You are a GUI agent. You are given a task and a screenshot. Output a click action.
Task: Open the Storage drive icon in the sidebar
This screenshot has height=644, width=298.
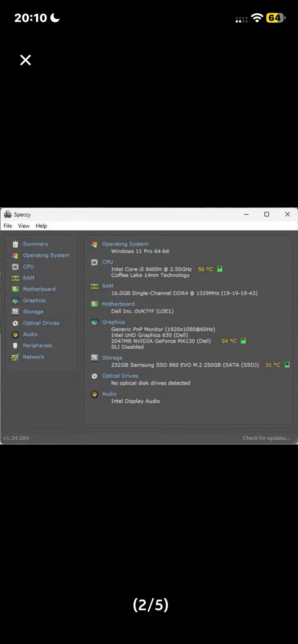point(15,312)
